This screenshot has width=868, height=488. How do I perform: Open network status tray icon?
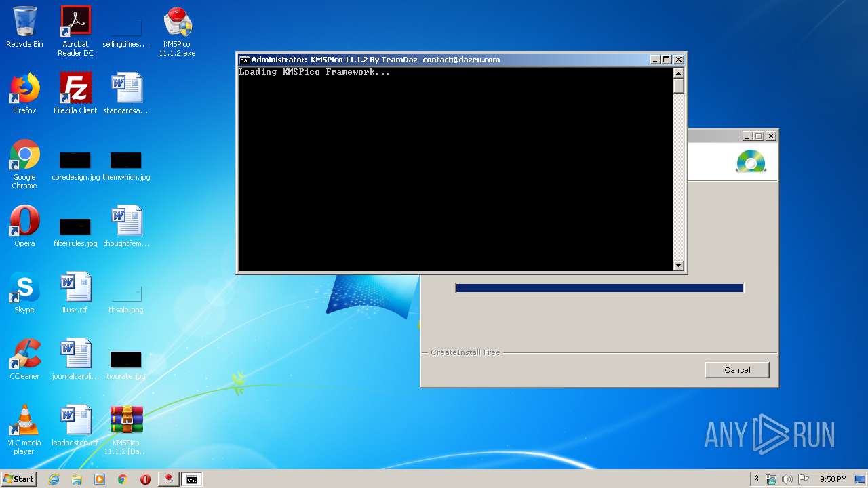[771, 479]
